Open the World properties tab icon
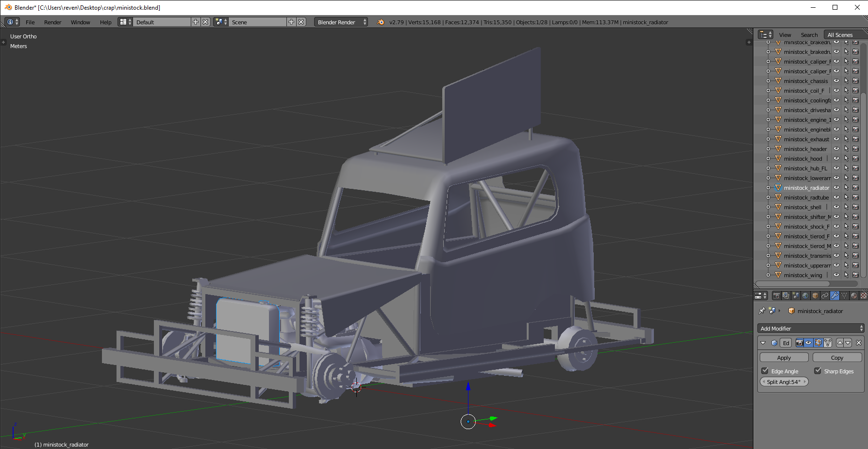This screenshot has height=449, width=868. coord(805,296)
